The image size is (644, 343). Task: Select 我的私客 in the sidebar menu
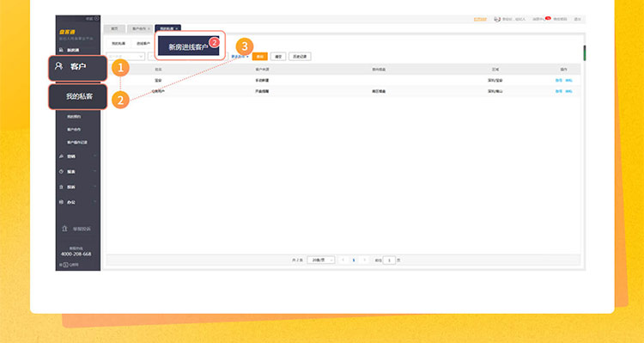coord(78,96)
